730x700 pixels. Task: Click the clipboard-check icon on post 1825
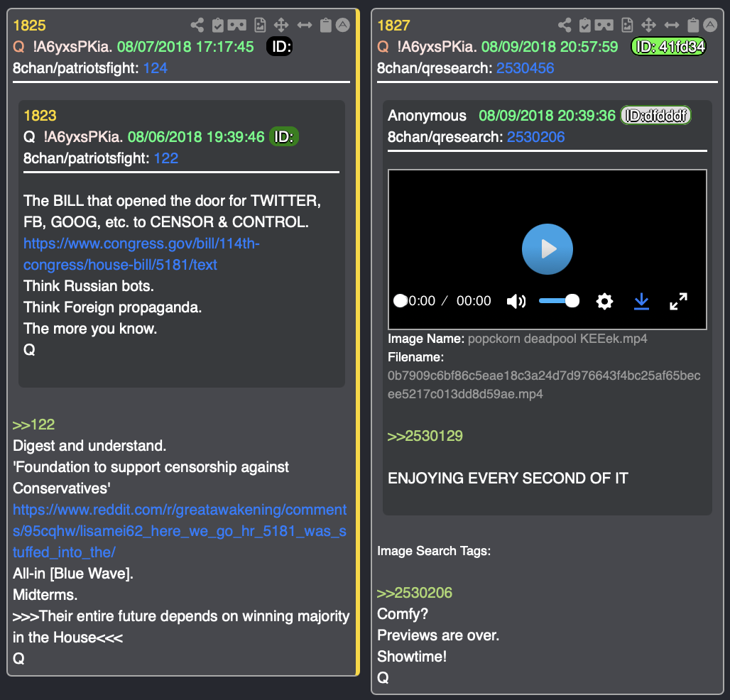(x=217, y=25)
